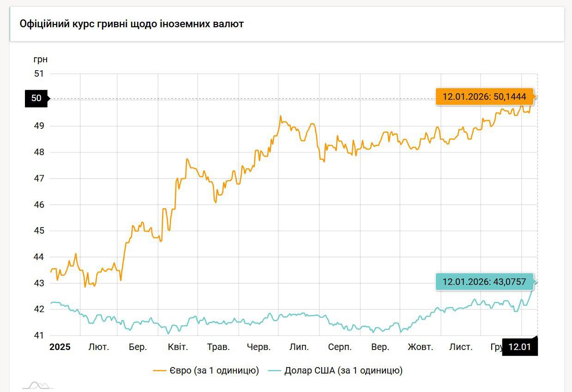Click the 51 tick label on y-axis
The width and height of the screenshot is (572, 392).
(x=38, y=73)
